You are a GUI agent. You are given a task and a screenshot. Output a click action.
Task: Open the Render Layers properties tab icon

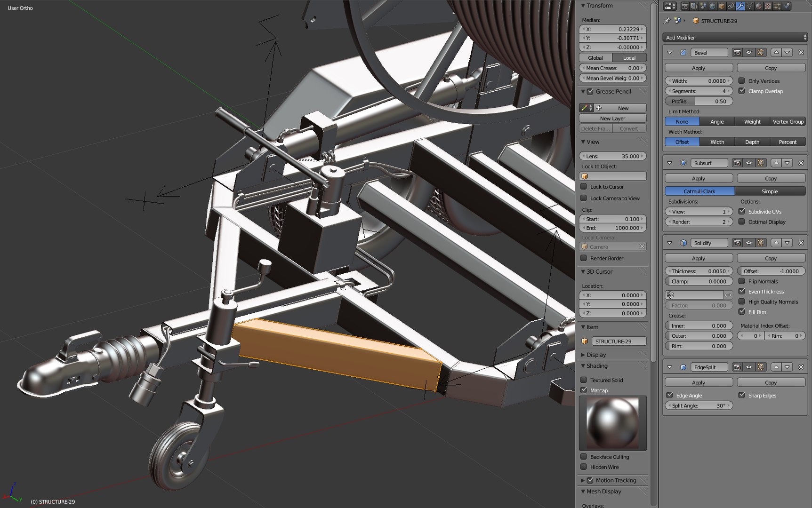(x=694, y=6)
